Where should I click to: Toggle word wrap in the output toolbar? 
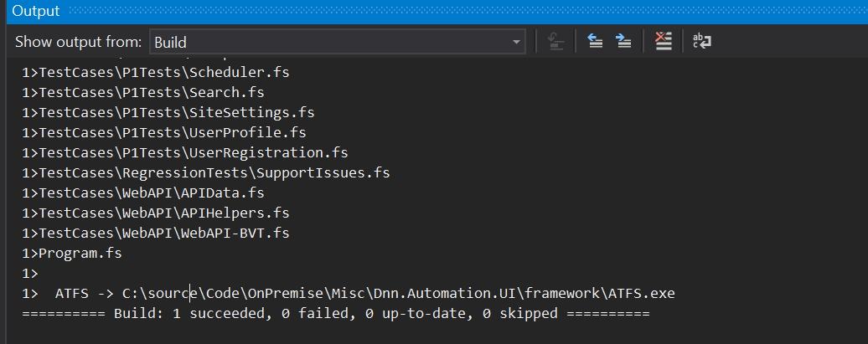(702, 42)
